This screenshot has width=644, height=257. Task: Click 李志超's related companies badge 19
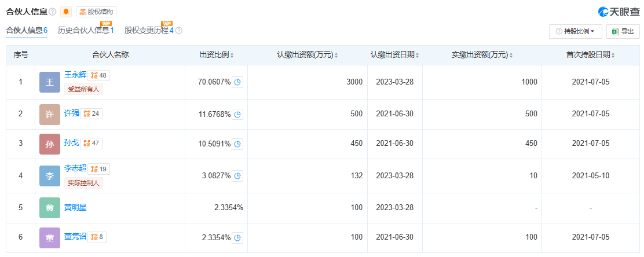98,169
